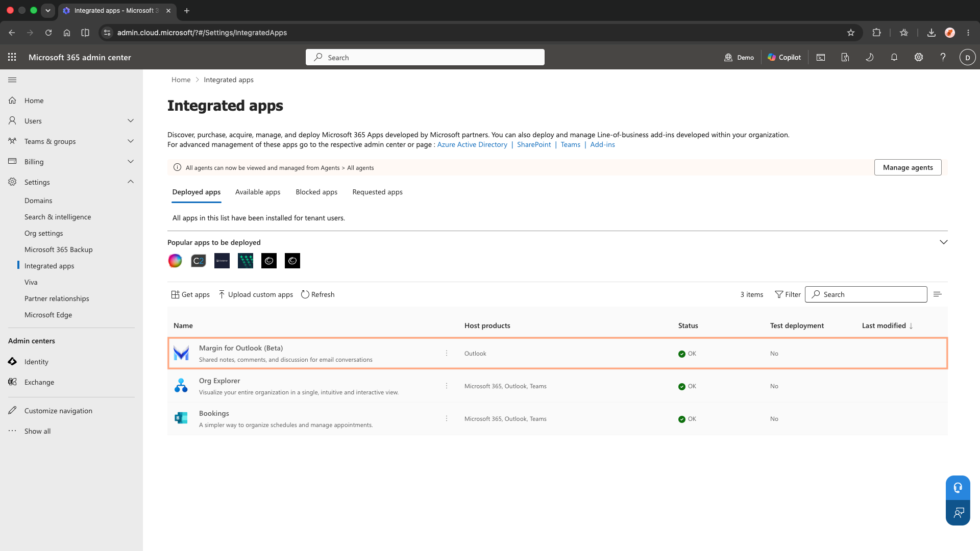The width and height of the screenshot is (980, 551).
Task: Switch to Available apps tab
Action: [x=258, y=192]
